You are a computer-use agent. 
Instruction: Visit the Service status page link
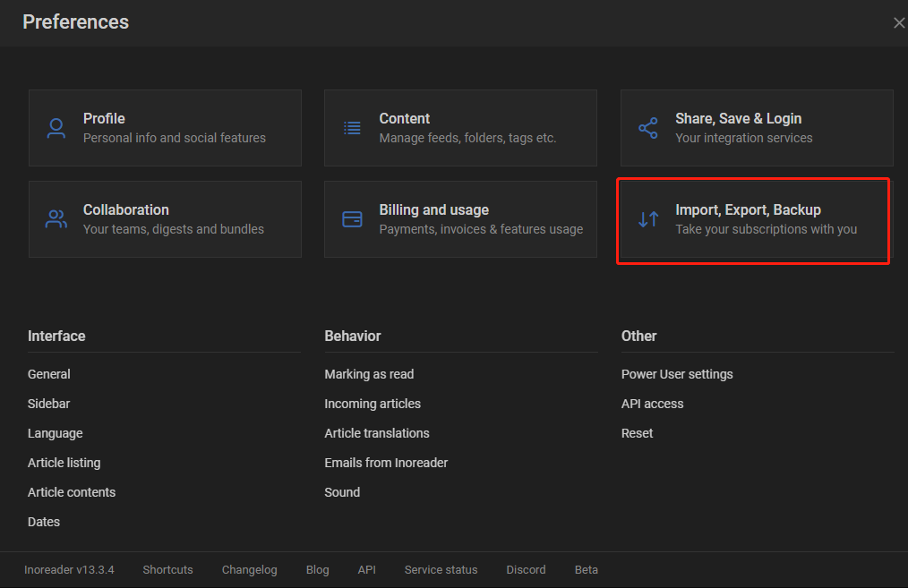[x=441, y=570]
